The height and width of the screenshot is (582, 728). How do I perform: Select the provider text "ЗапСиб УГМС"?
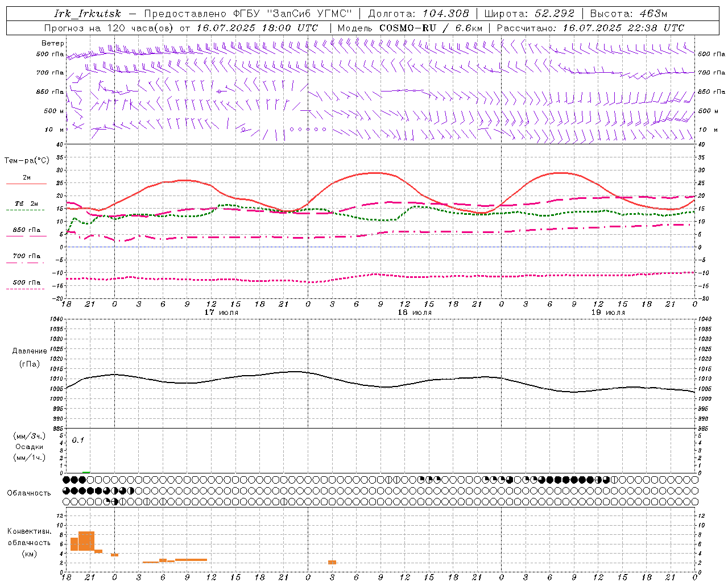tap(309, 14)
